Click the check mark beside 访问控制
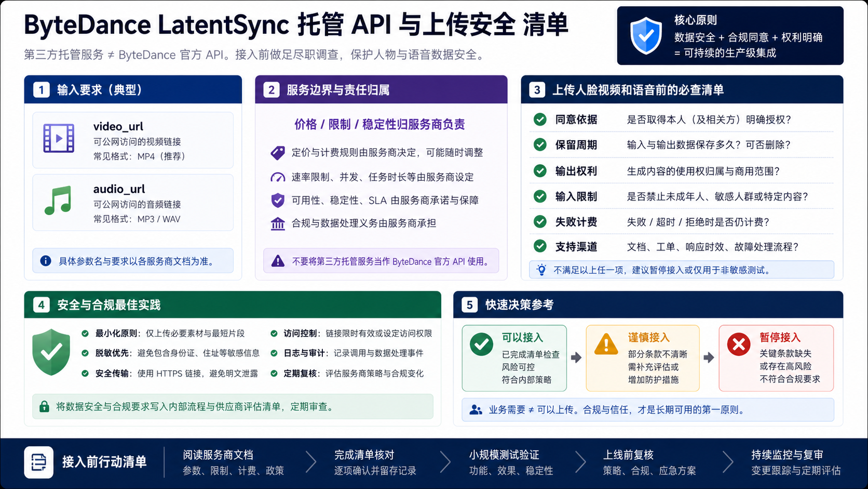The image size is (868, 489). tap(274, 333)
